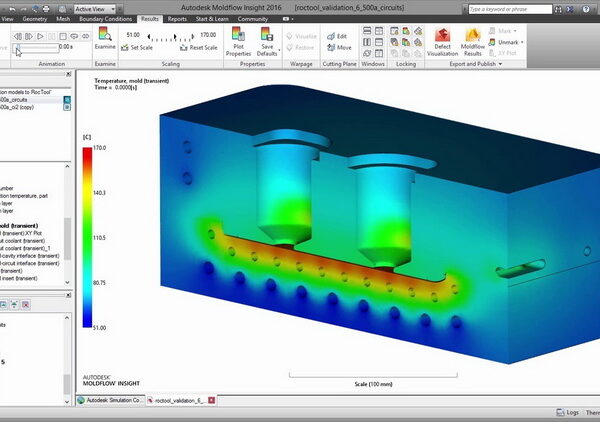The height and width of the screenshot is (422, 600).
Task: Select 'insert (transient)' result
Action: (19, 278)
